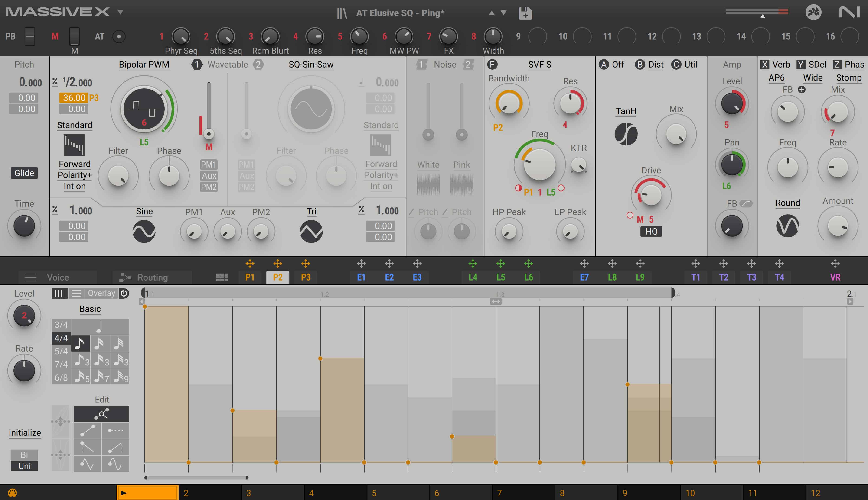The image size is (868, 500).
Task: Select the sine curve edit shape
Action: [x=115, y=464]
